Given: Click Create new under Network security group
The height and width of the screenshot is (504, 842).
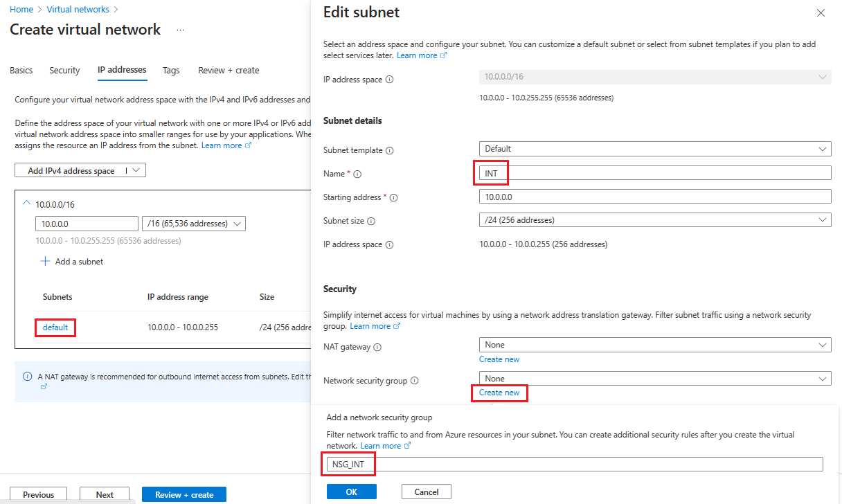Looking at the screenshot, I should [x=499, y=393].
